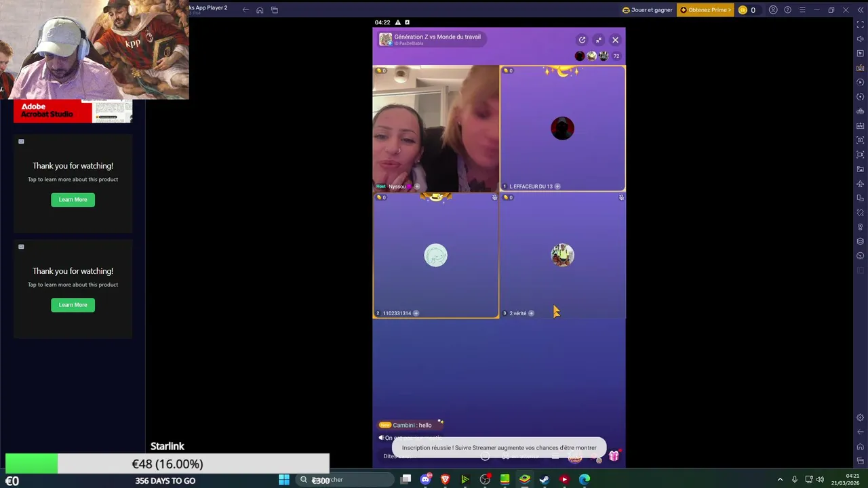This screenshot has width=868, height=488.
Task: Open Microsoft Edge from the taskbar
Action: pos(585,480)
